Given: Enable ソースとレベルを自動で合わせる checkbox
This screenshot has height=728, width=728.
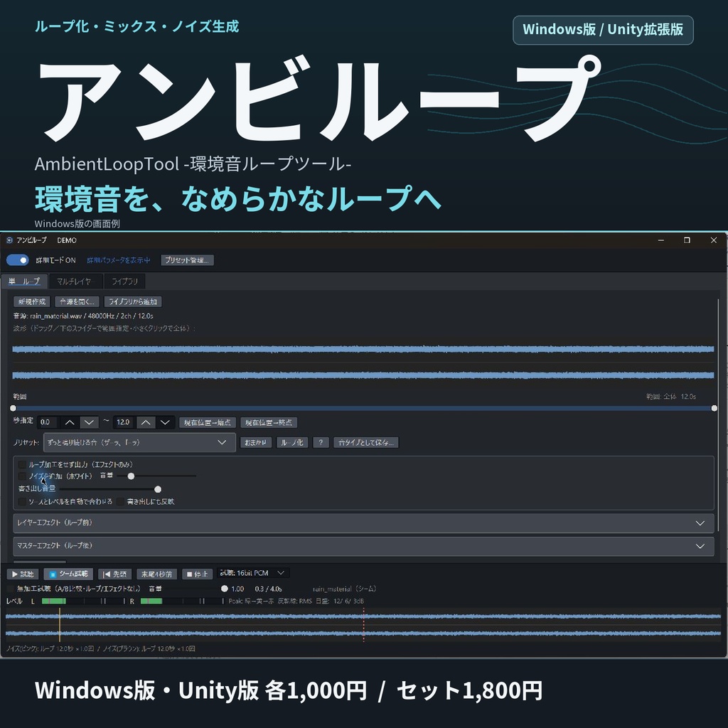Looking at the screenshot, I should 22,501.
